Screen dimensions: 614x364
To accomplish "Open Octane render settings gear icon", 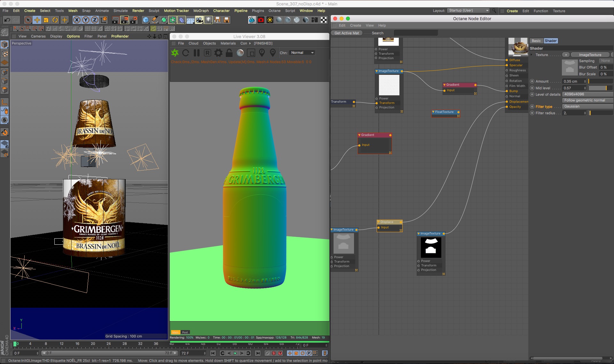I will [218, 53].
